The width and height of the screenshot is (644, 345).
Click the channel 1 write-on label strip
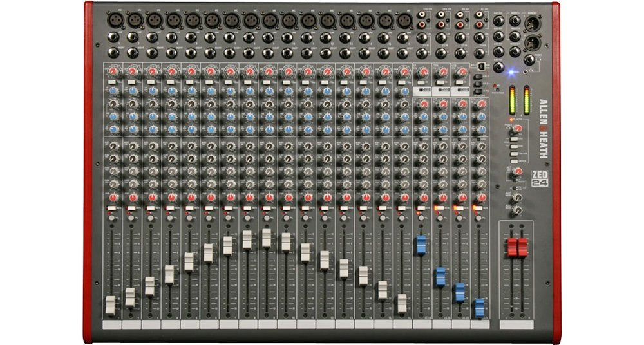[111, 324]
